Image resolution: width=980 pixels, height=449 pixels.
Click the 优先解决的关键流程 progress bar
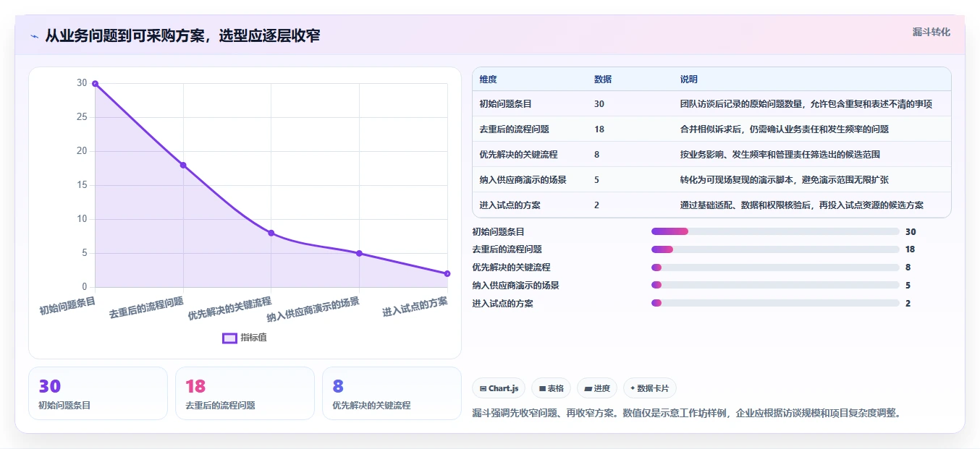pyautogui.click(x=775, y=268)
